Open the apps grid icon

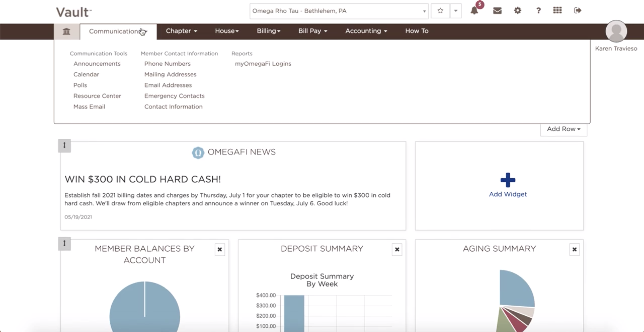pos(557,10)
